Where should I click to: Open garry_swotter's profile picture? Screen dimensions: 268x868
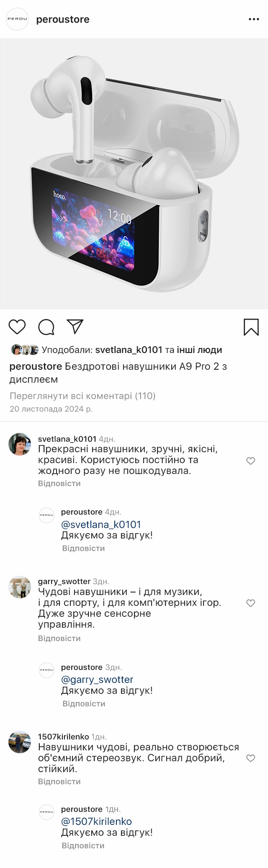coord(20,587)
